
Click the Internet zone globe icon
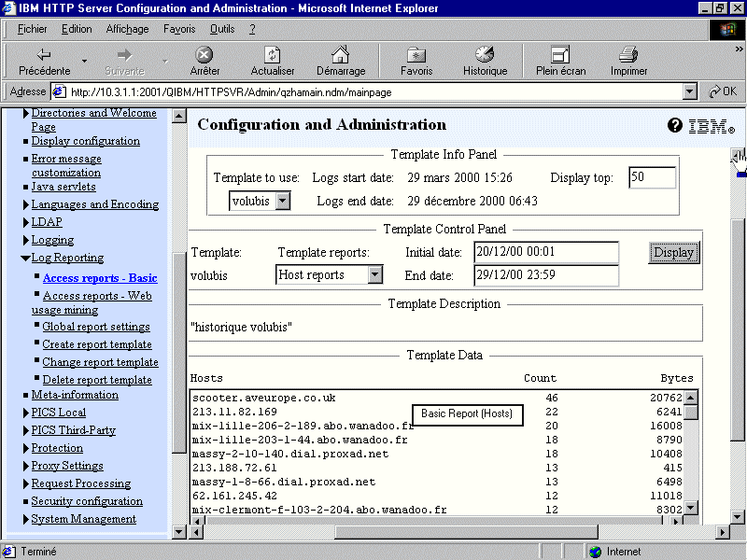coord(595,552)
